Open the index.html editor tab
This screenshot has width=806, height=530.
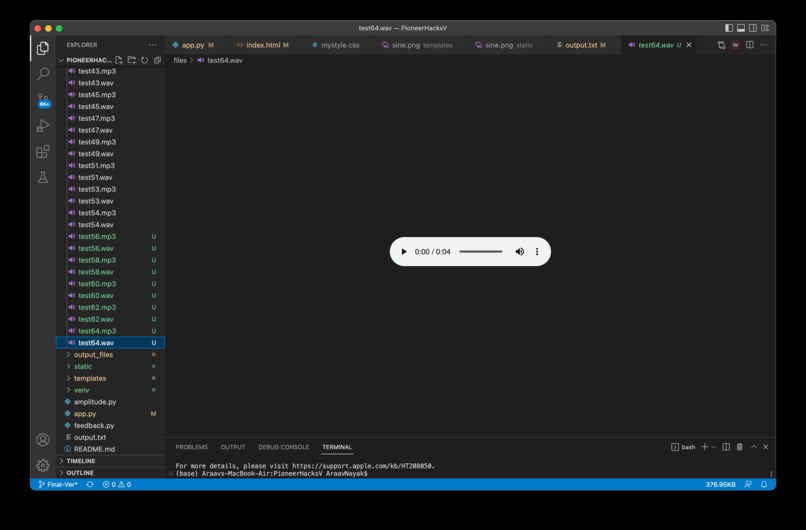pos(263,45)
